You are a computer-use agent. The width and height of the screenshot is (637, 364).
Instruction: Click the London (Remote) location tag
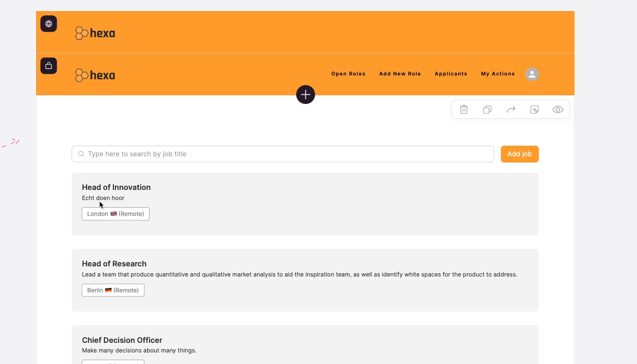[115, 214]
